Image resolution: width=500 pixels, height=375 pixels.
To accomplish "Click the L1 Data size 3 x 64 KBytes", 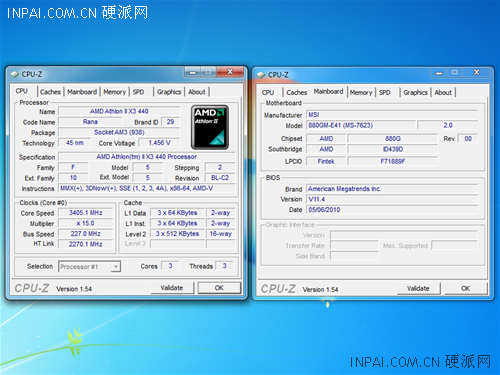I will click(177, 213).
